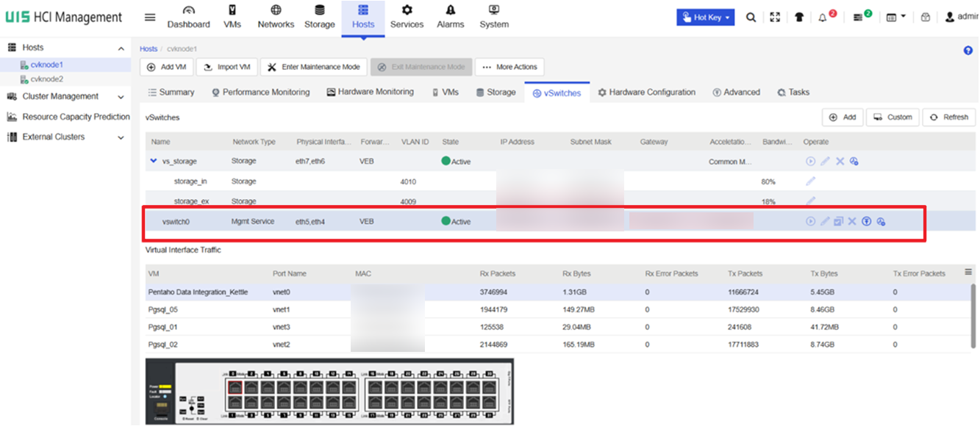Click the Add VM button

click(166, 67)
